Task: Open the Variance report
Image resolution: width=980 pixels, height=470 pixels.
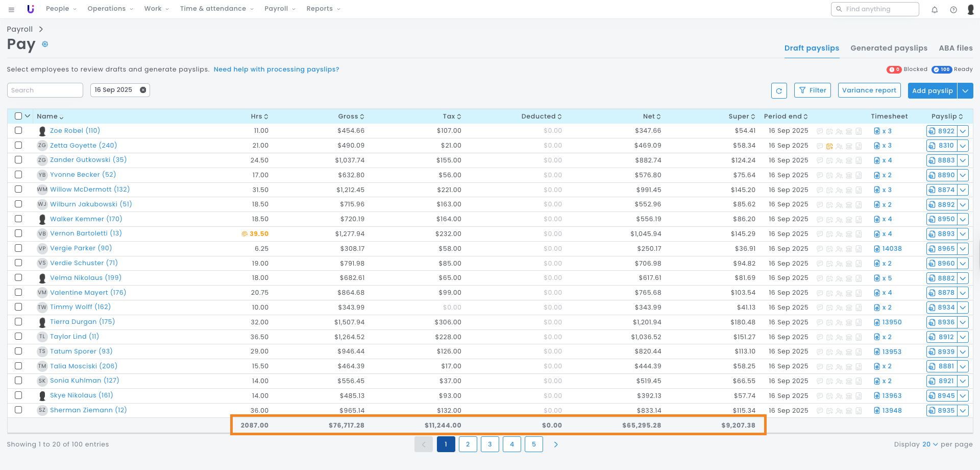Action: point(869,90)
